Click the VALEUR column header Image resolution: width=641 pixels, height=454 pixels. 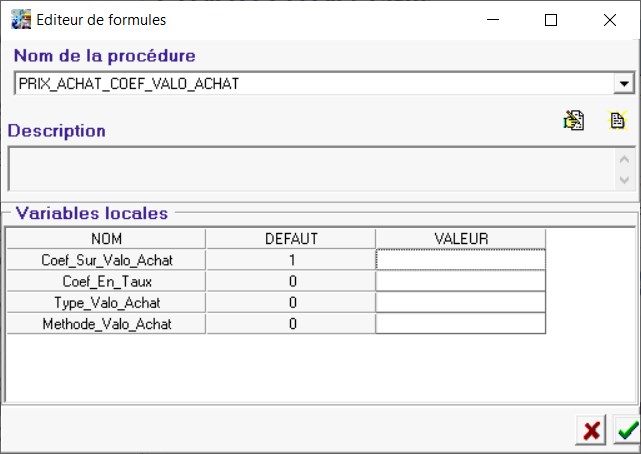(x=460, y=238)
